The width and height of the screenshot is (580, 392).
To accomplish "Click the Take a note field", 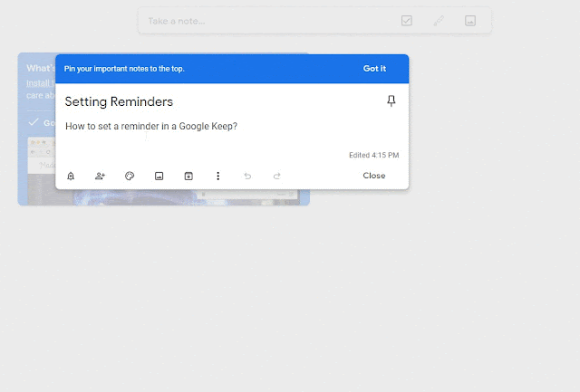I will click(314, 21).
